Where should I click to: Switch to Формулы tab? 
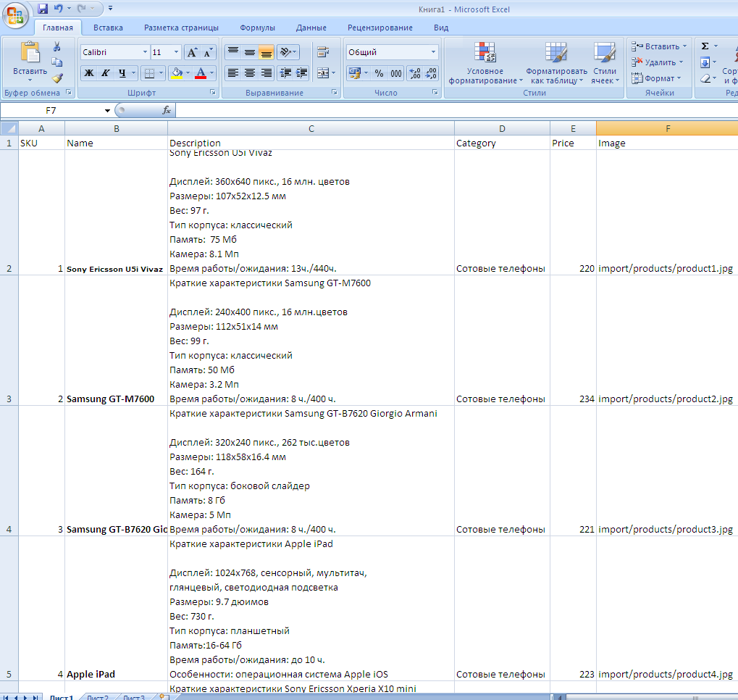(257, 28)
